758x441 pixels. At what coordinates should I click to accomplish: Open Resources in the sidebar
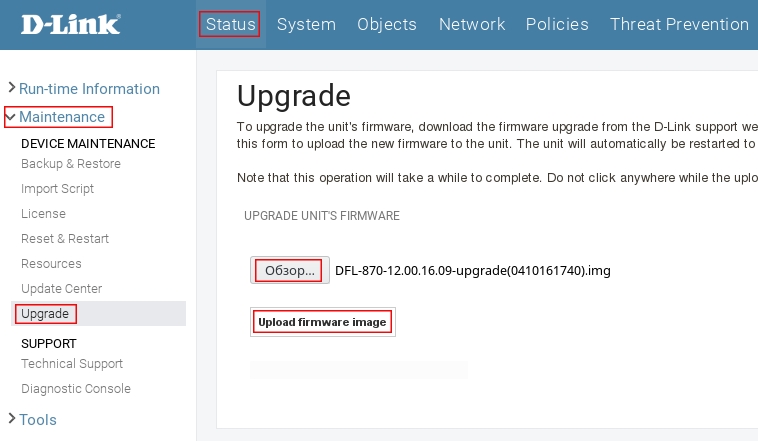(x=51, y=264)
